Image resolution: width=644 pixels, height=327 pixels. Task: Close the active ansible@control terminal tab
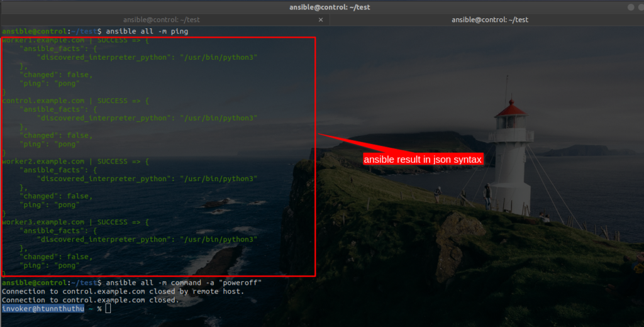click(321, 19)
